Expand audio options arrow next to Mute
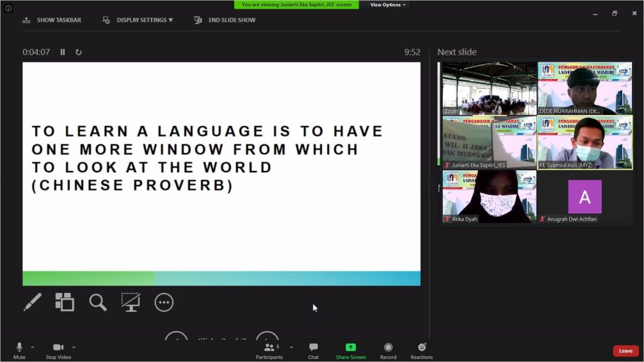 click(33, 347)
